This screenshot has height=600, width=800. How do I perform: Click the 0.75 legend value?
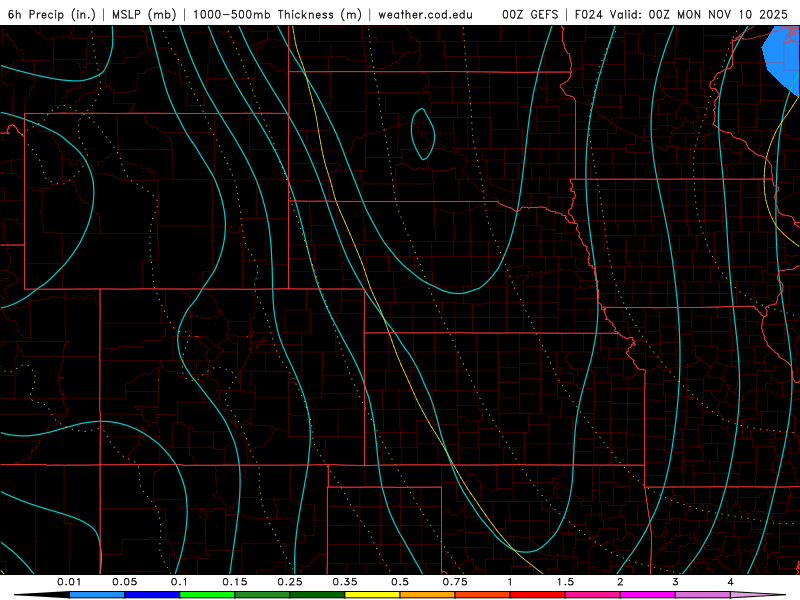click(x=455, y=582)
